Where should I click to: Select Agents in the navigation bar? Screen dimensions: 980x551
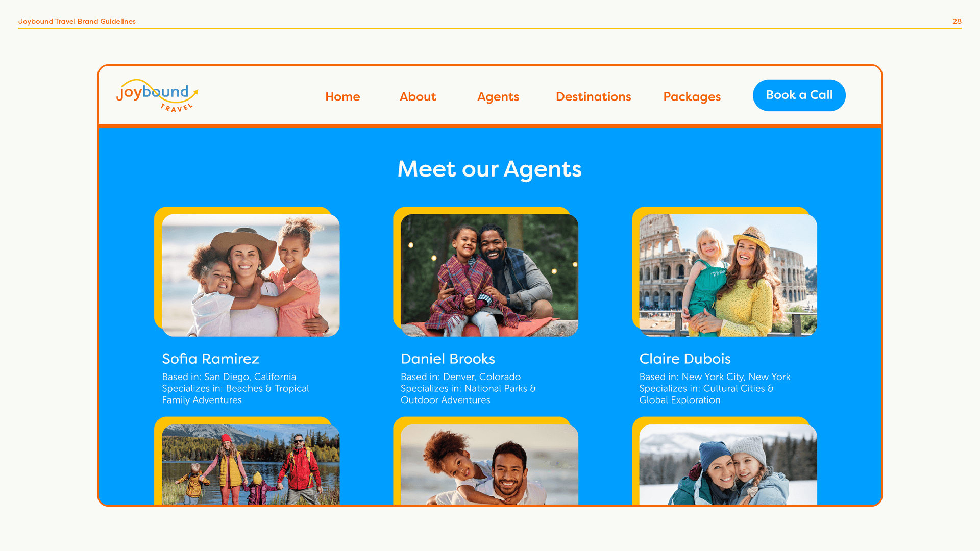(498, 97)
